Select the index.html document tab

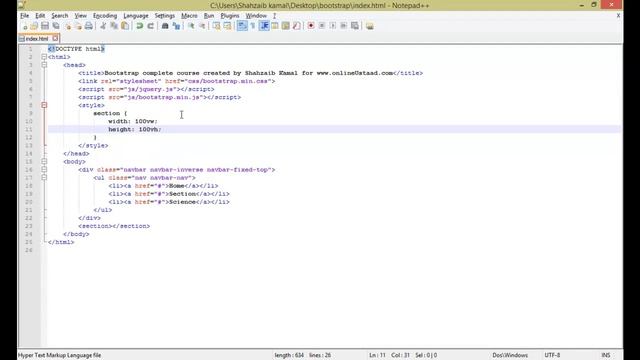pos(37,38)
